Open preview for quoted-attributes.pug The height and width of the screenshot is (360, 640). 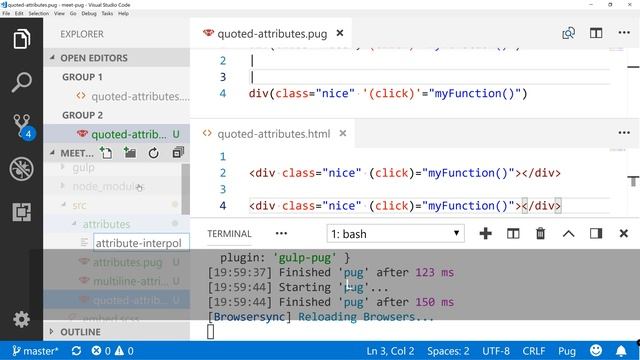pos(569,33)
